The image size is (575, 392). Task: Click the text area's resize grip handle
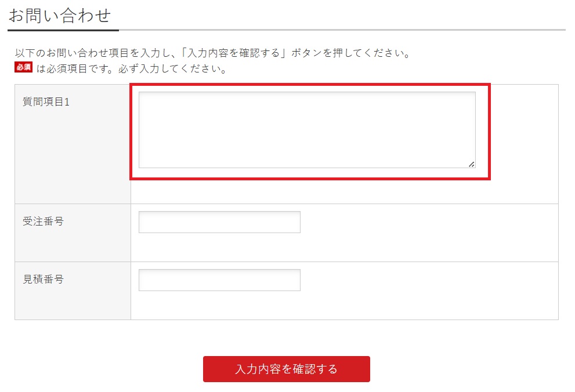tap(471, 164)
